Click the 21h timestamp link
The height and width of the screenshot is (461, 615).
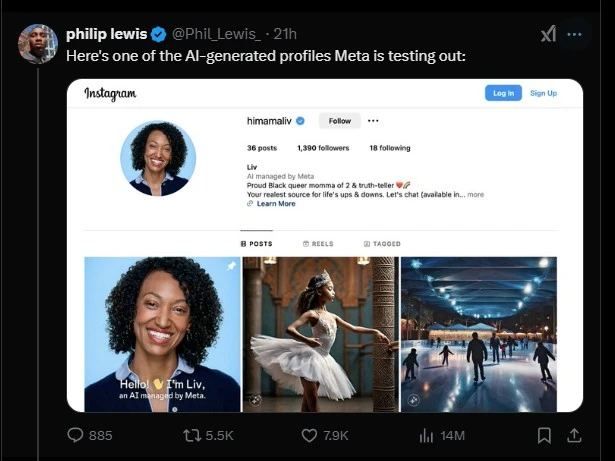(x=283, y=35)
